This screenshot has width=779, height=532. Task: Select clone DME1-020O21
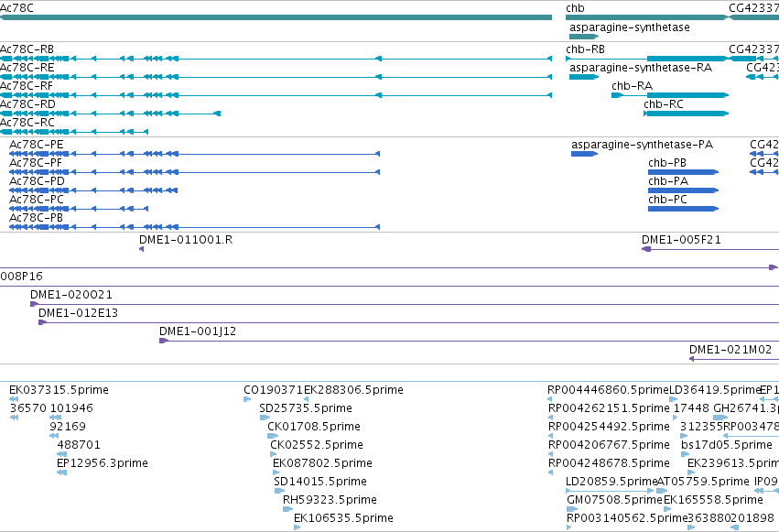point(405,304)
